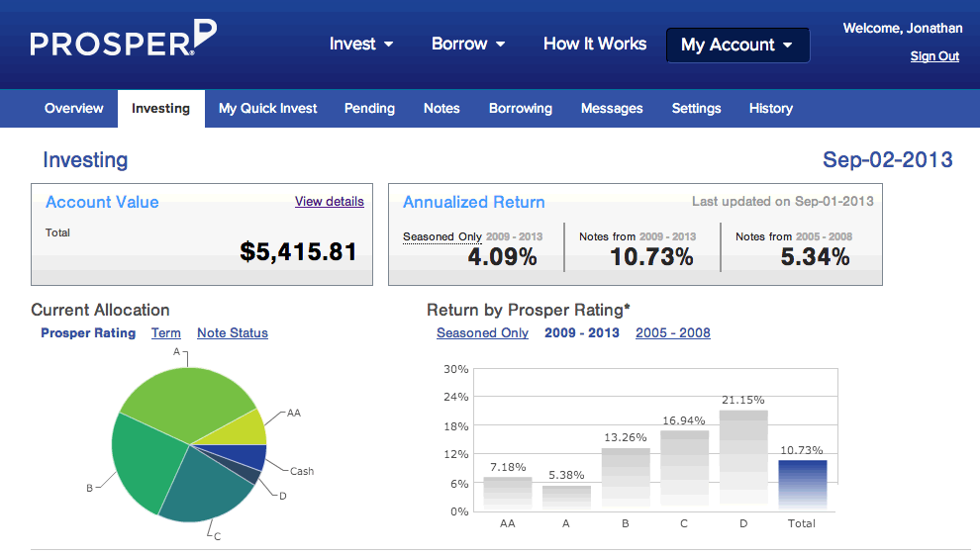Click the 5.34% return value
Image resolution: width=980 pixels, height=556 pixels.
click(x=815, y=257)
